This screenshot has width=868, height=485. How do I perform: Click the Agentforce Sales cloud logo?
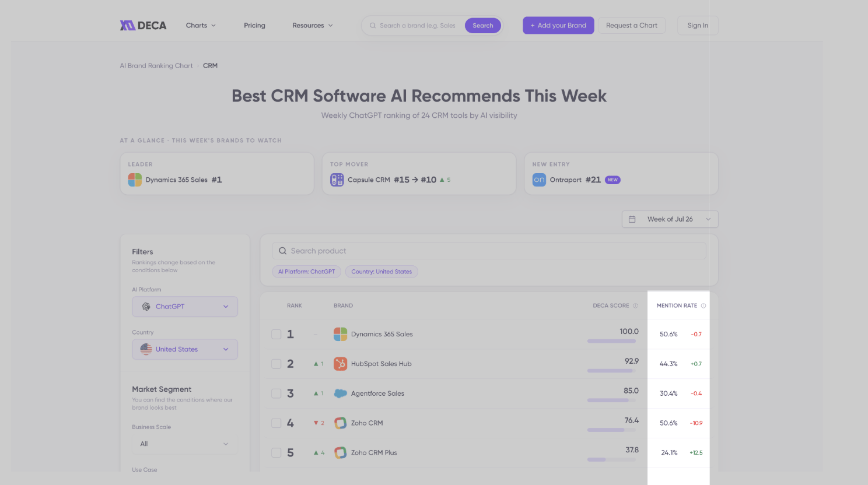[340, 393]
